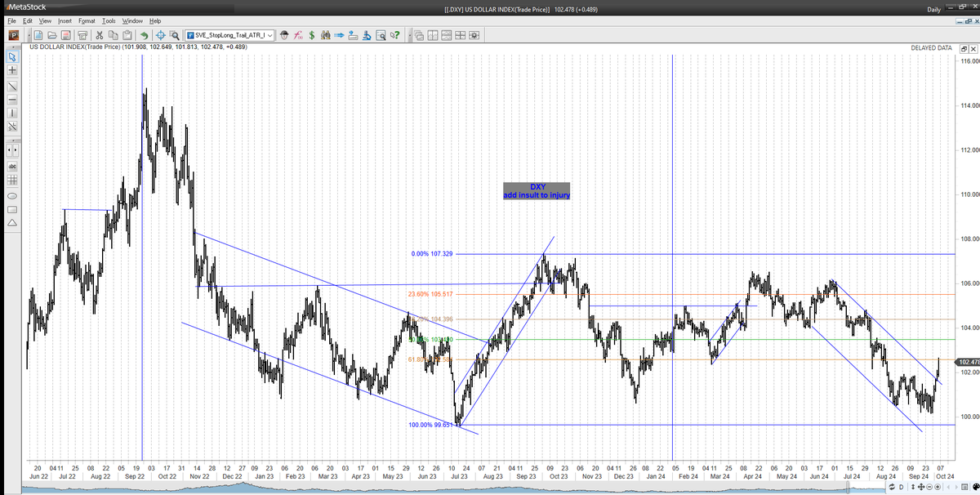Click the green dollar sign icon
The width and height of the screenshot is (980, 495).
click(312, 35)
